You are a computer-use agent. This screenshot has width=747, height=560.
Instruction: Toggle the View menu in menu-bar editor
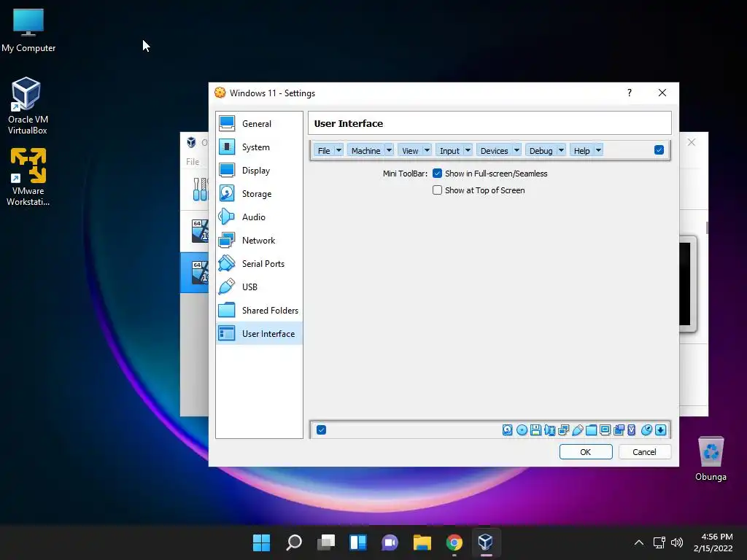point(410,150)
